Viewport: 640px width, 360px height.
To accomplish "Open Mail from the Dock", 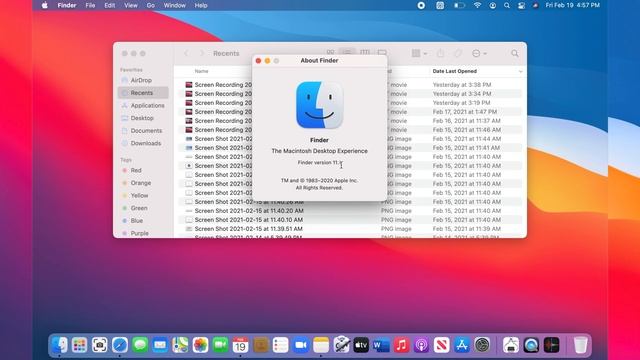I will coord(160,345).
